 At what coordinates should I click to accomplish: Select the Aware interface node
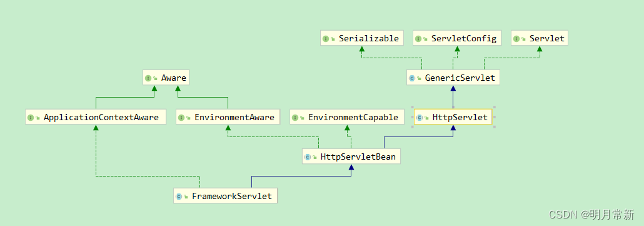(x=166, y=78)
